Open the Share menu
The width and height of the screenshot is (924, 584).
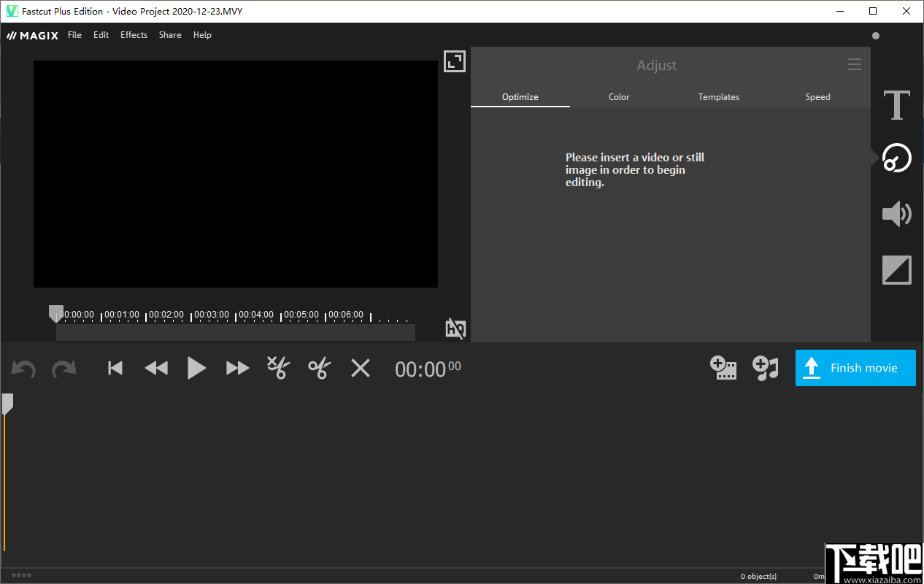pos(170,34)
